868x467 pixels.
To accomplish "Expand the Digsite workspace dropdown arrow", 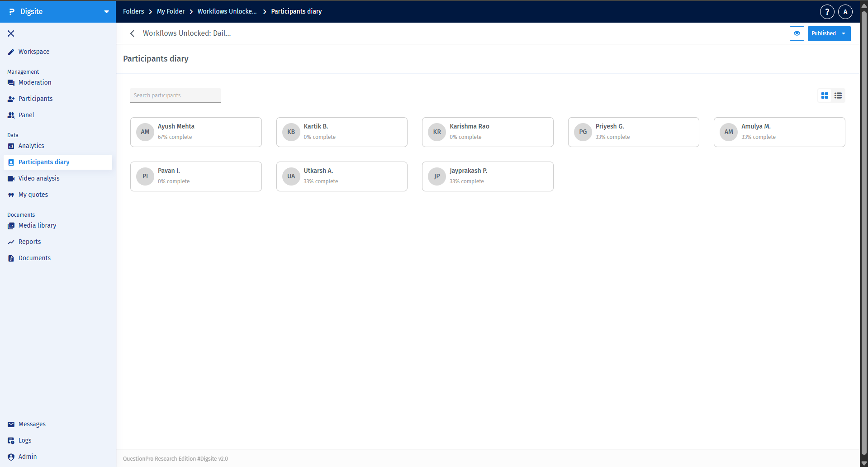I will click(106, 11).
